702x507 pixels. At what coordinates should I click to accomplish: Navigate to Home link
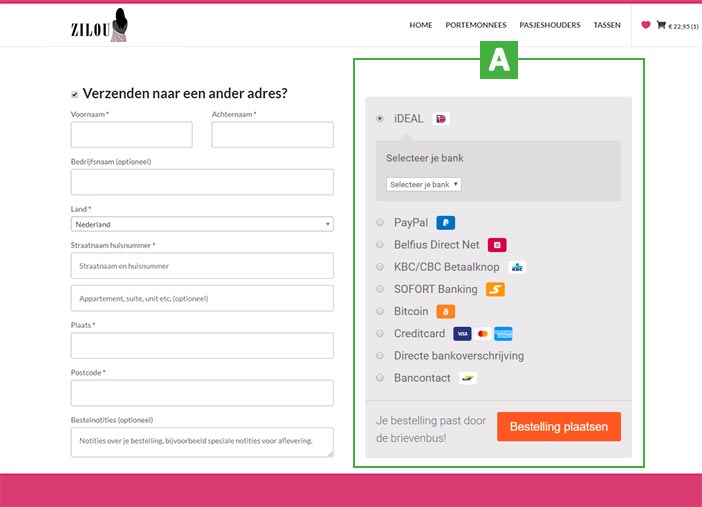point(421,25)
